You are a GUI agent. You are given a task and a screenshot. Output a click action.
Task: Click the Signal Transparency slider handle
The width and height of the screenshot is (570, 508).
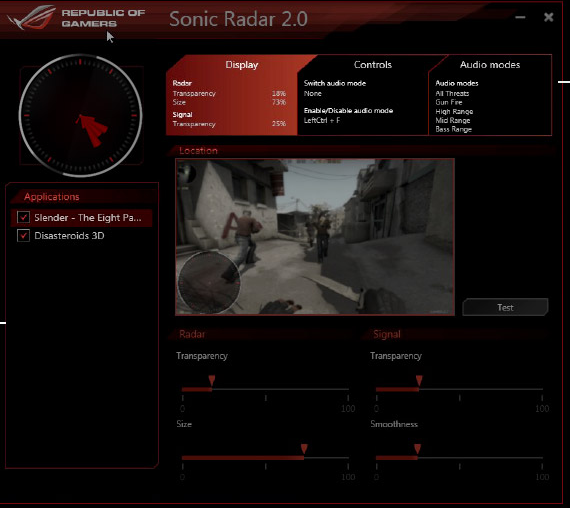(x=419, y=380)
